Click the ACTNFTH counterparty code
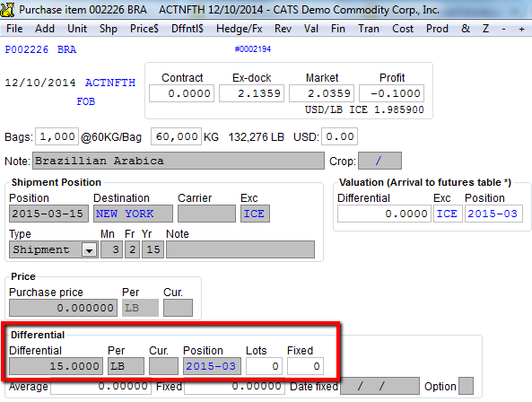 coord(110,83)
